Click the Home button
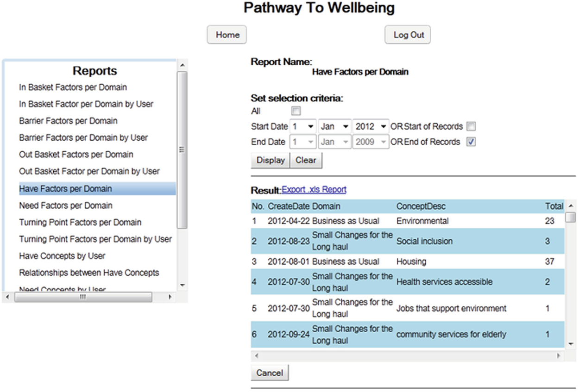Viewport: 579px width, 392px height. 226,34
